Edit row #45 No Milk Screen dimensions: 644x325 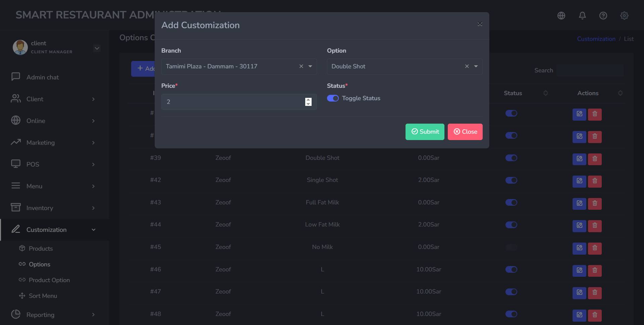(x=579, y=248)
